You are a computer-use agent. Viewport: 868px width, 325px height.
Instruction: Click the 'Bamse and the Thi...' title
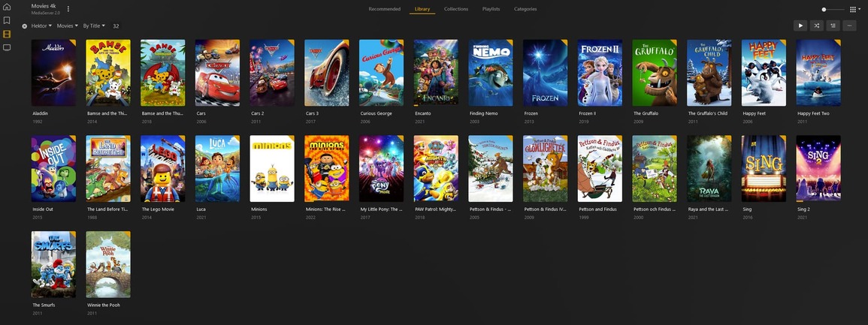107,113
